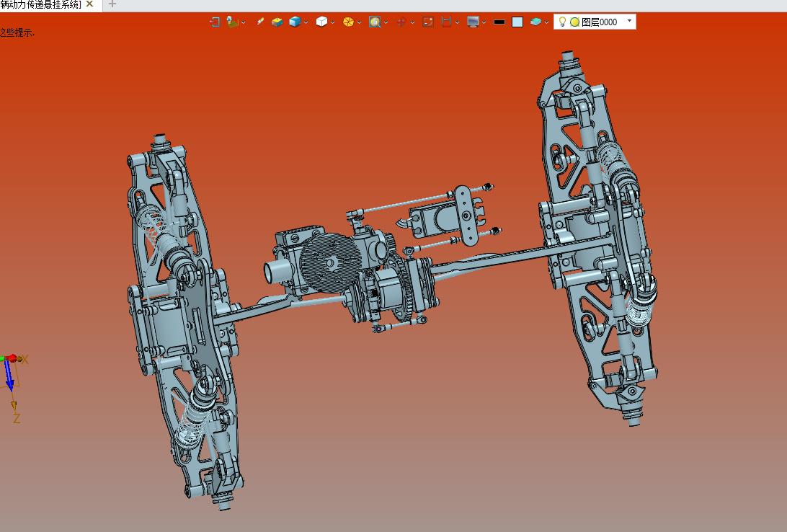Close the 动力传递悬挂系统 document tab
This screenshot has width=787, height=532.
(x=89, y=4)
